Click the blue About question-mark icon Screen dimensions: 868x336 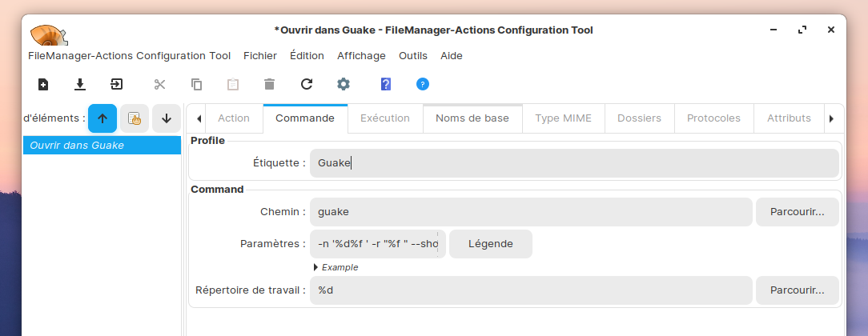[423, 84]
